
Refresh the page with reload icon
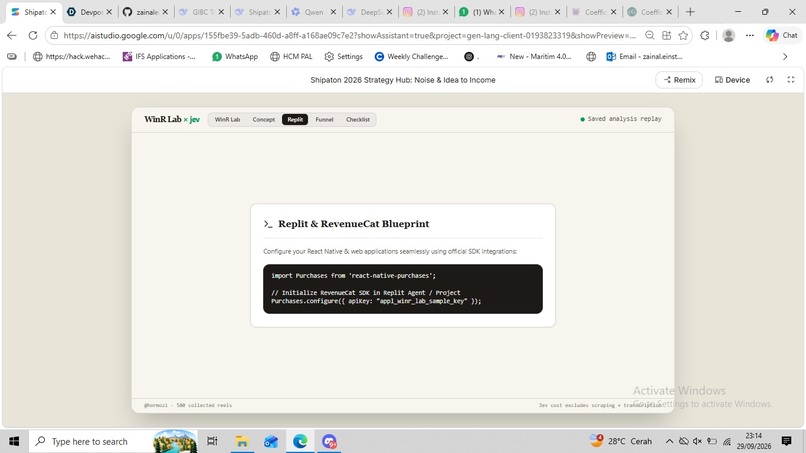pos(33,35)
